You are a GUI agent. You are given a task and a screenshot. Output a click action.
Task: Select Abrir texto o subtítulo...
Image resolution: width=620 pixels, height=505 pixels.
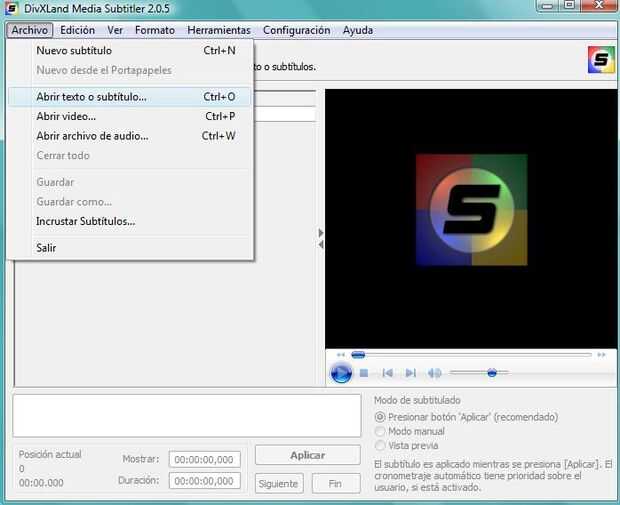tap(130, 97)
